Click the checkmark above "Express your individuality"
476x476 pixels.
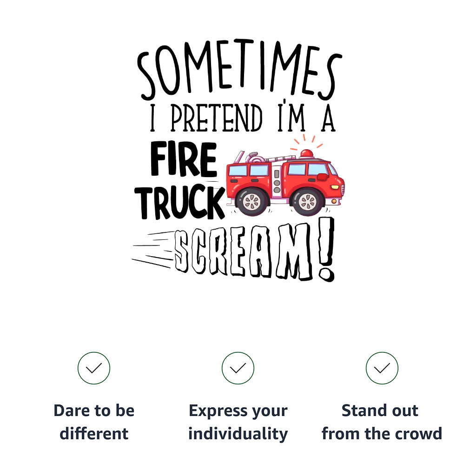[x=238, y=368]
